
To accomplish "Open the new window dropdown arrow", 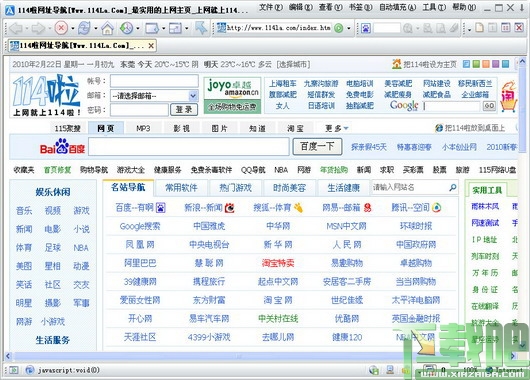I will coord(163,28).
